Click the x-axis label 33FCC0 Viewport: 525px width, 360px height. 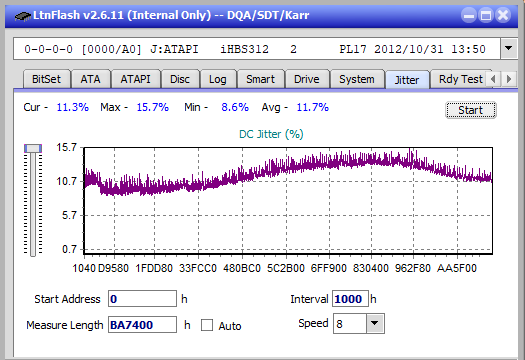[198, 268]
